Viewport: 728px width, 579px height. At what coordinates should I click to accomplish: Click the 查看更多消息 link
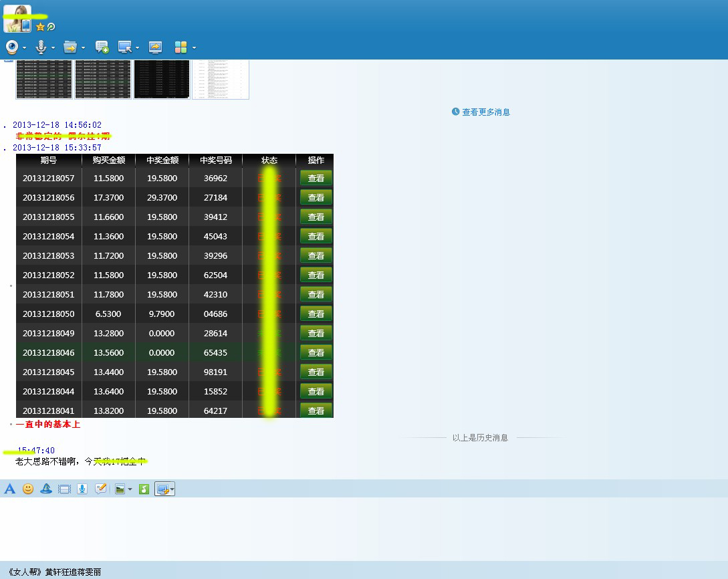pyautogui.click(x=485, y=112)
